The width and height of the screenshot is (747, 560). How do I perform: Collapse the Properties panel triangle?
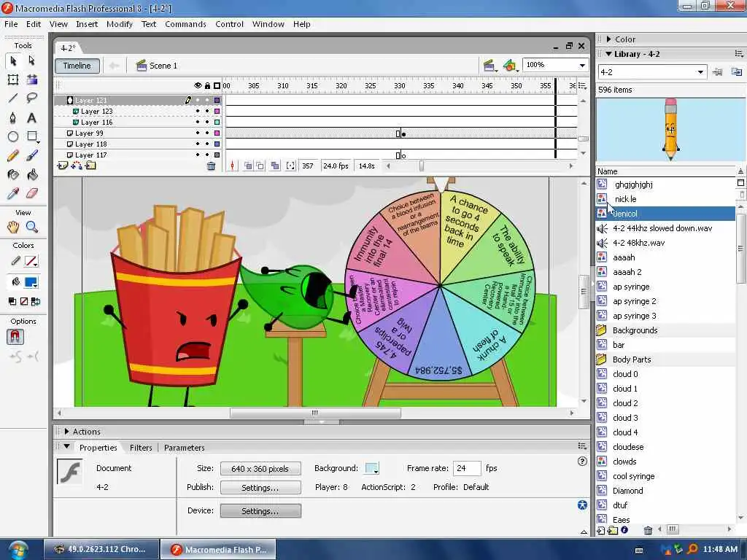[66, 447]
